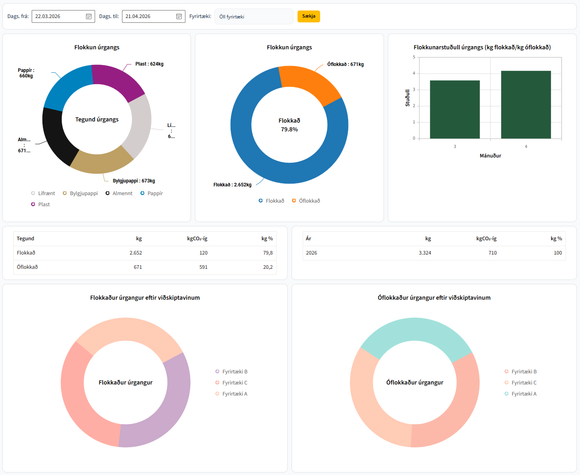Click the 3.324 kg cell
The width and height of the screenshot is (580, 475).
pyautogui.click(x=425, y=253)
